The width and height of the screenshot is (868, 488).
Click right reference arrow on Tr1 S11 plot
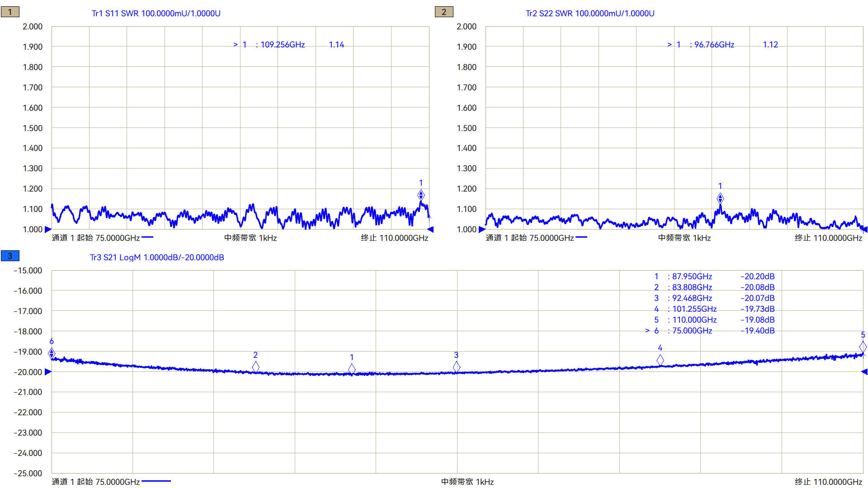coord(430,230)
